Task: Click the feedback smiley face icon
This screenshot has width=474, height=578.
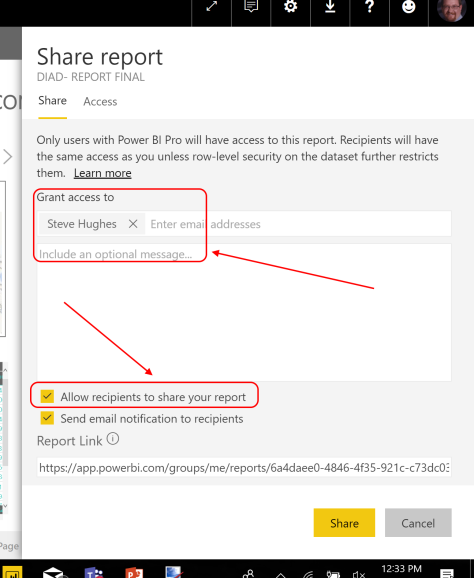Action: click(x=409, y=6)
